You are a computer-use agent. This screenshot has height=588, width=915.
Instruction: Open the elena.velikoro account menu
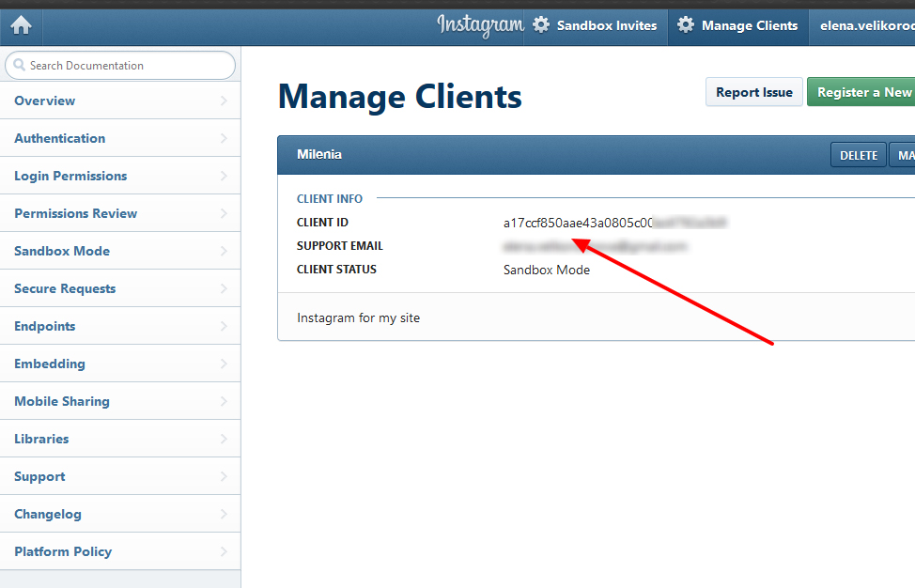(x=864, y=25)
